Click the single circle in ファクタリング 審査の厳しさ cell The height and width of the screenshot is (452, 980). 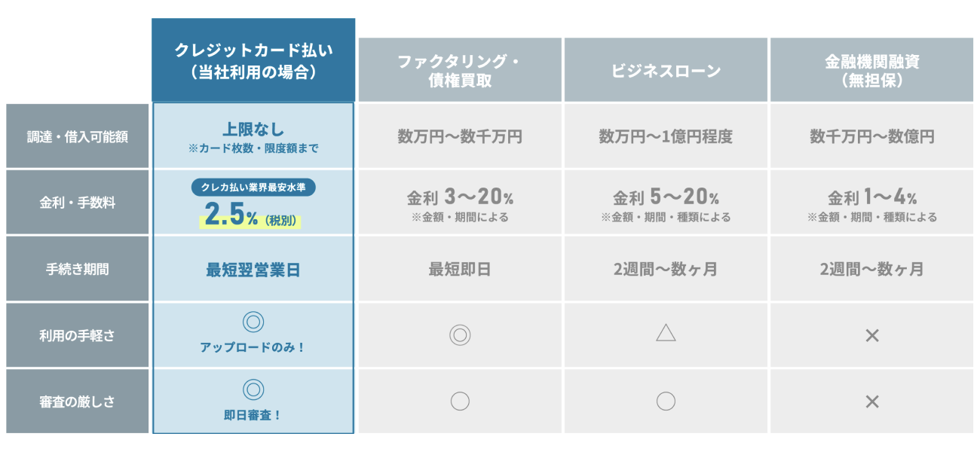point(460,401)
